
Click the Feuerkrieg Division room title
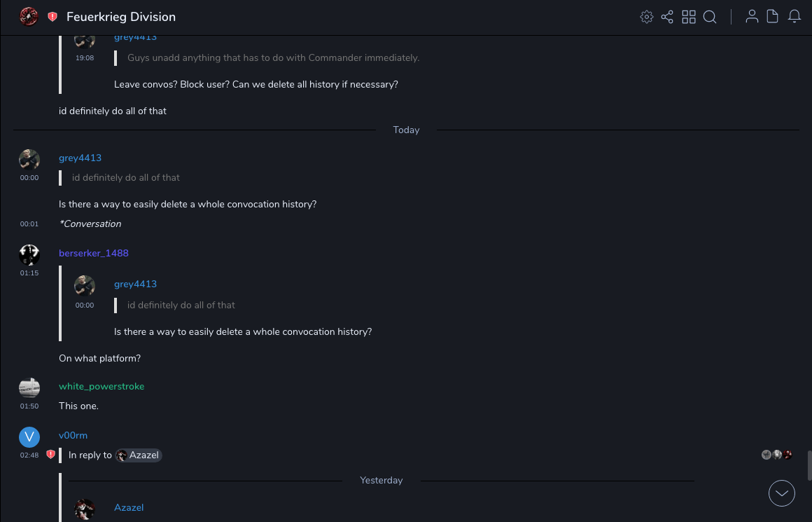click(x=121, y=17)
